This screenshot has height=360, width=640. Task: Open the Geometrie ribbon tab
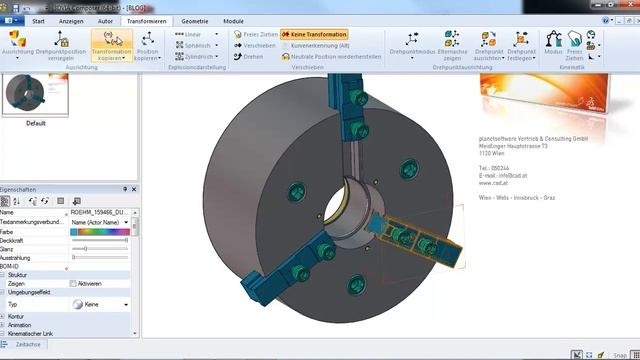[x=195, y=21]
